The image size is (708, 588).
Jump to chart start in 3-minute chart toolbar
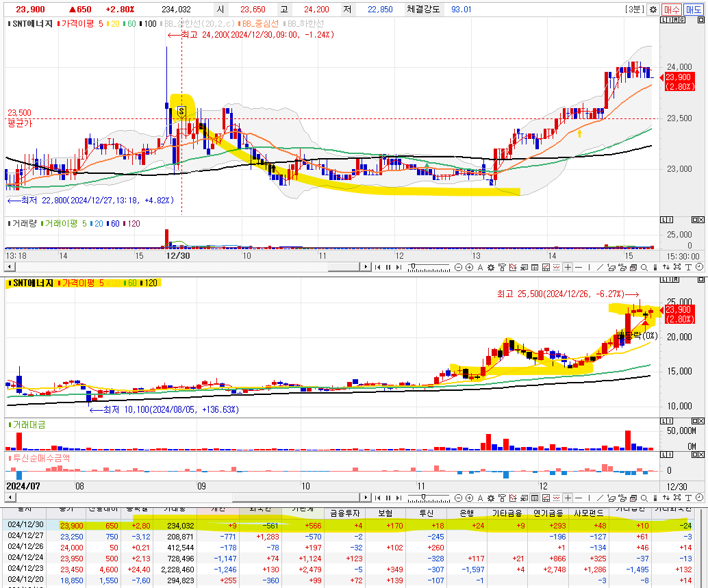click(x=377, y=267)
